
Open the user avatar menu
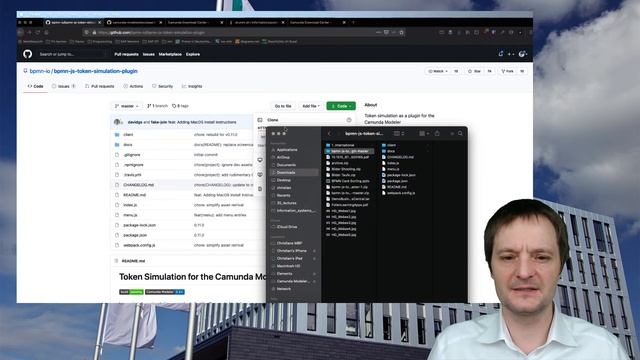(522, 54)
